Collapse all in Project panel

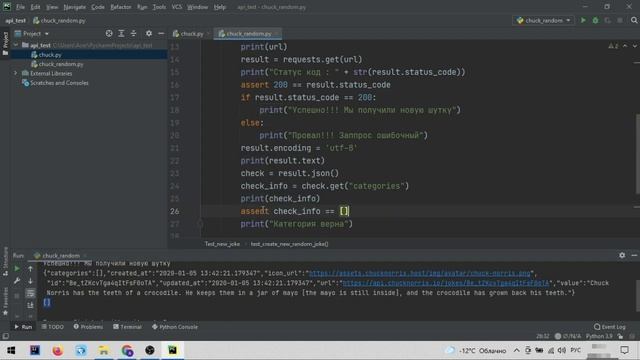coord(133,33)
